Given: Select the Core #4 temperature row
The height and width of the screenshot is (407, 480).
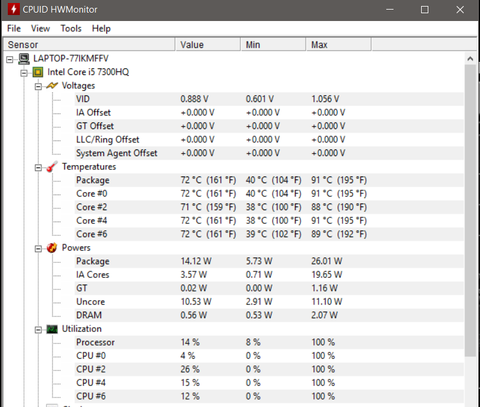Looking at the screenshot, I should 269,221.
